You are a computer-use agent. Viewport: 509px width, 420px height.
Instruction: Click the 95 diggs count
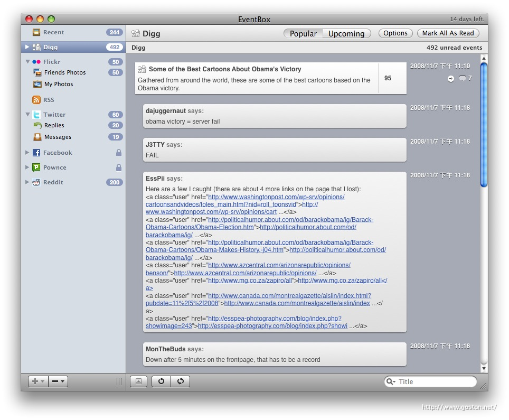click(x=388, y=78)
